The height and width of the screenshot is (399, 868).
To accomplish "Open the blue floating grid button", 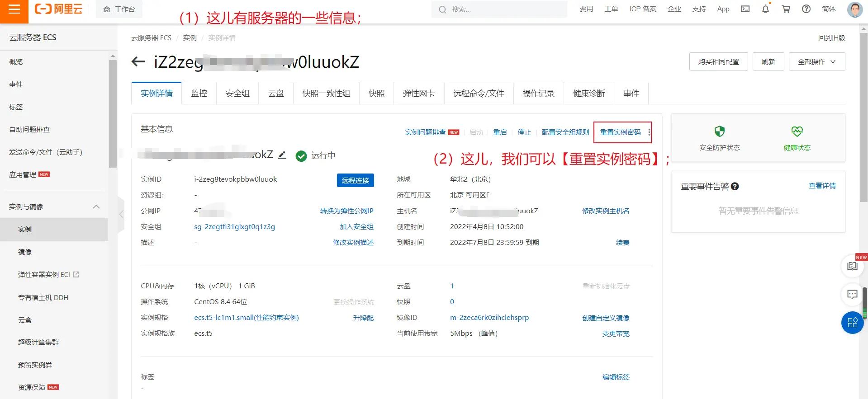I will coord(852,323).
